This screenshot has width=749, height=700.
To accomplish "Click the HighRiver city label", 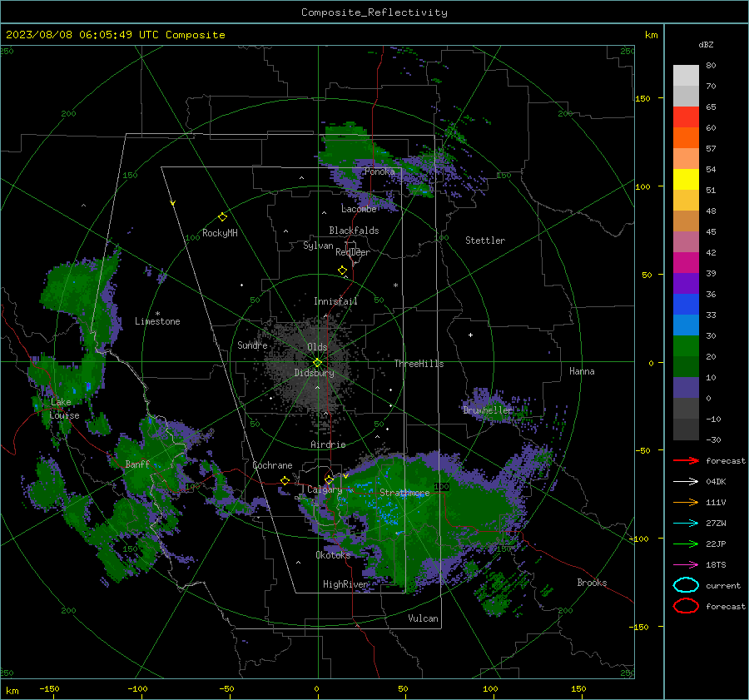I will (x=345, y=584).
